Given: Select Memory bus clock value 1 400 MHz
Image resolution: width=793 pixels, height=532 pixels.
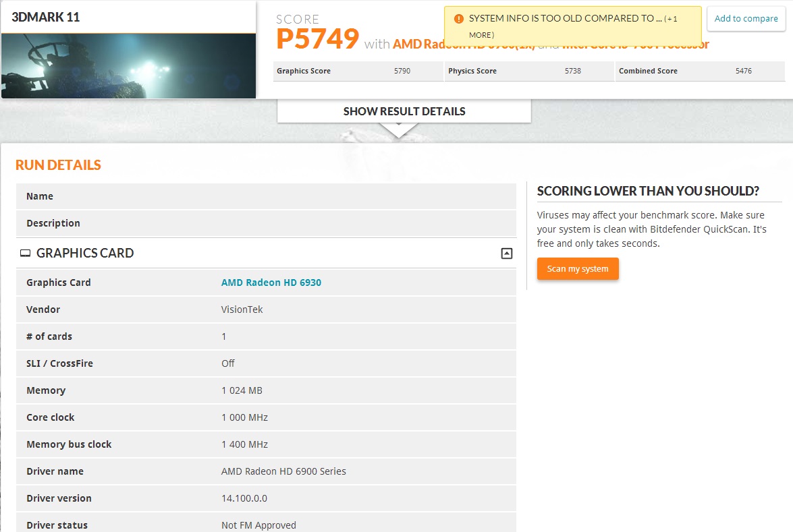Looking at the screenshot, I should (x=245, y=444).
